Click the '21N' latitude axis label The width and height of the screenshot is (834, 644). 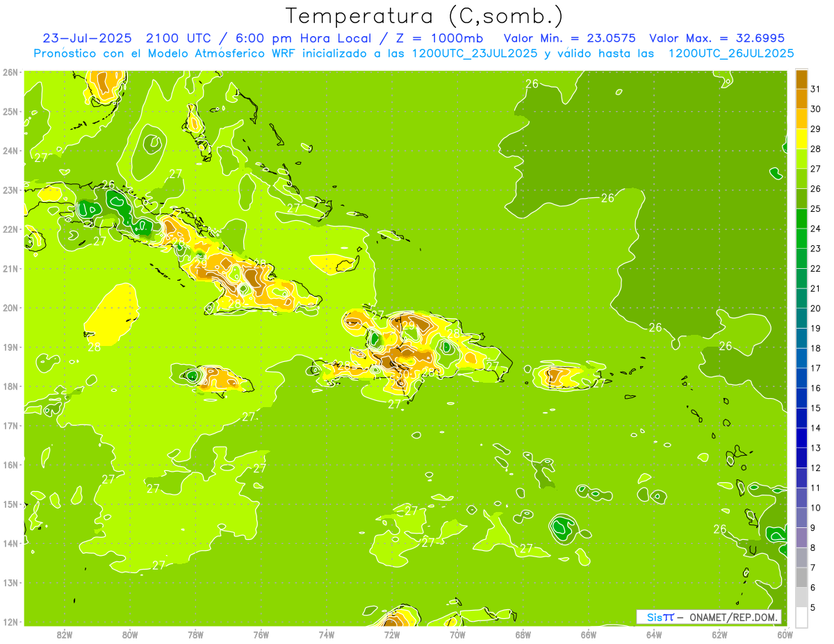10,268
